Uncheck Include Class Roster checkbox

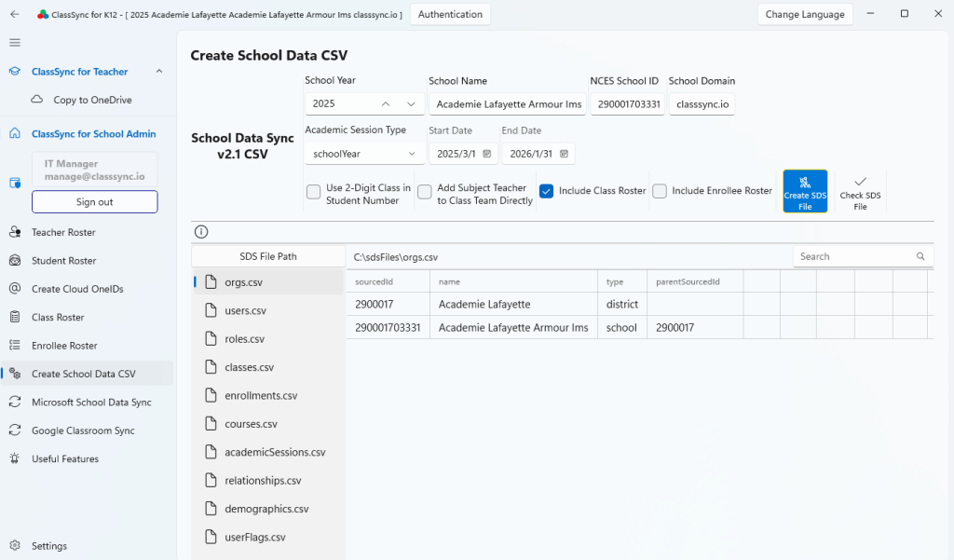click(546, 191)
